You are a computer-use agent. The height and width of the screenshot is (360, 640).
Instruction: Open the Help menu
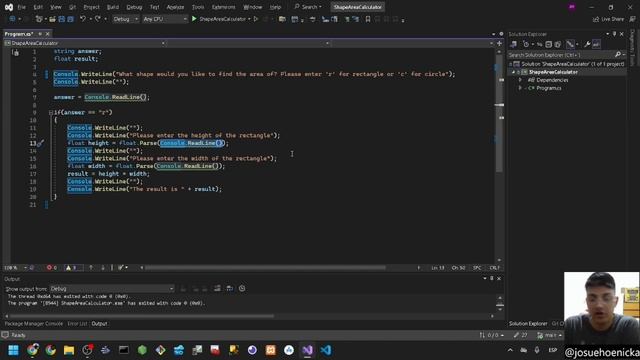point(276,7)
